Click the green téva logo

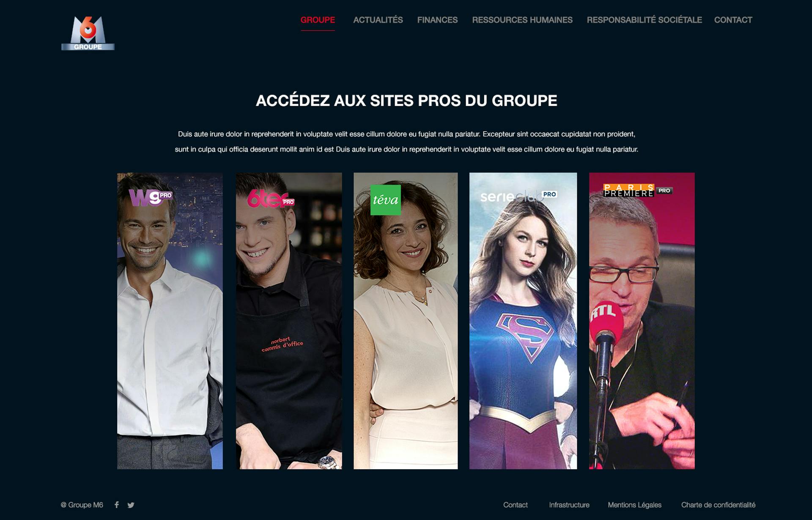(385, 200)
